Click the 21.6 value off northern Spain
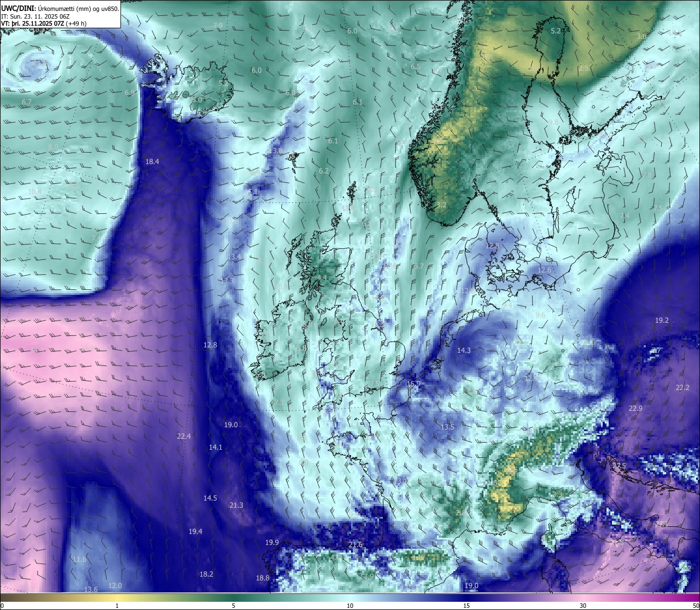This screenshot has width=700, height=610. click(355, 544)
